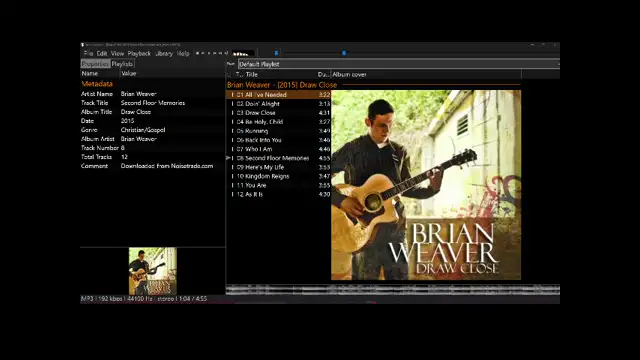This screenshot has width=640, height=360.
Task: Click the Album cover column header
Action: click(426, 75)
